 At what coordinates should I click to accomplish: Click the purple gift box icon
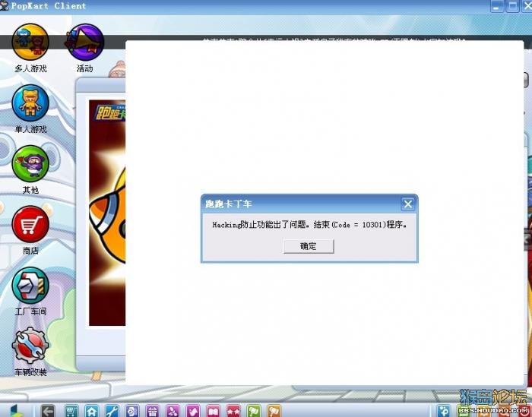coord(152,411)
